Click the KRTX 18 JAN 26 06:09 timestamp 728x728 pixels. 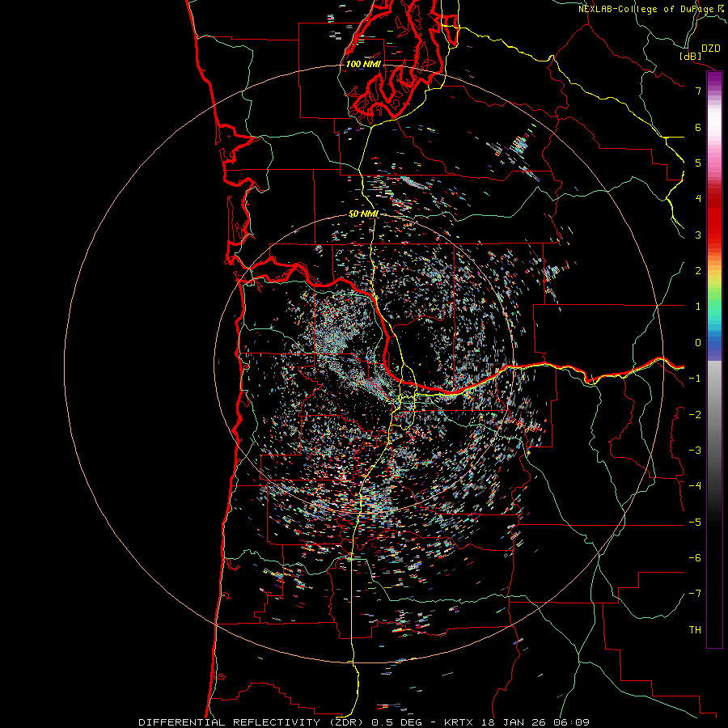tap(517, 722)
